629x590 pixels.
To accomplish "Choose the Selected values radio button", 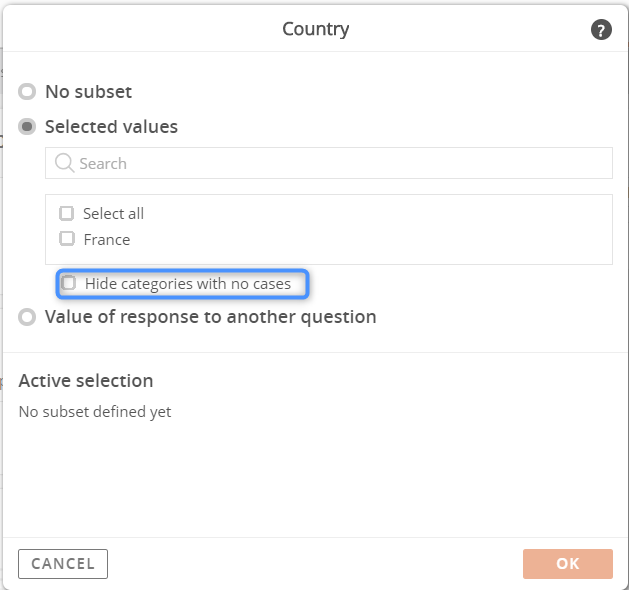I will tap(27, 127).
